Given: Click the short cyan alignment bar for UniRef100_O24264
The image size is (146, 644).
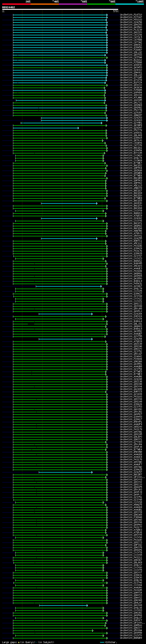Looking at the screenshot, I should [66, 314].
